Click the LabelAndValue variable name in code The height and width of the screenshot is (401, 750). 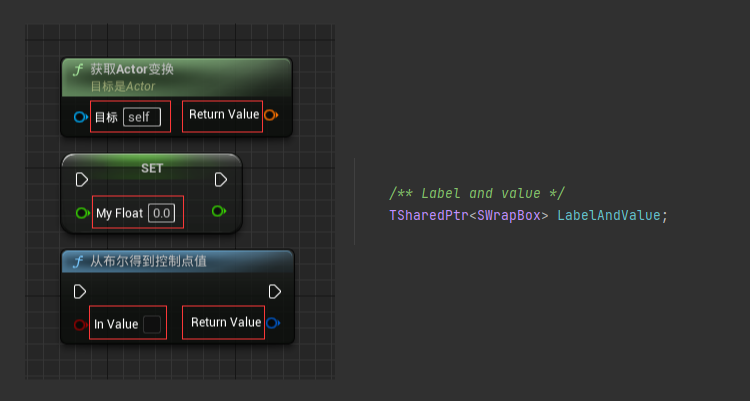coord(611,215)
